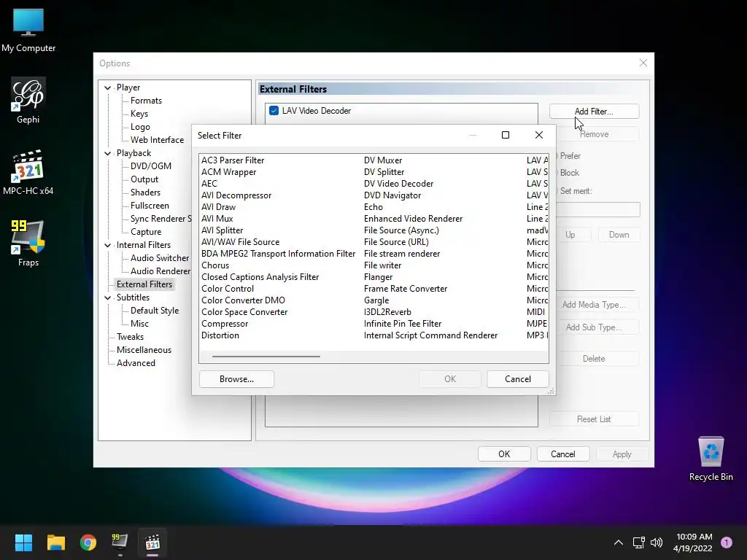Select DVD/OGM in the options tree
747x560 pixels.
tap(150, 166)
